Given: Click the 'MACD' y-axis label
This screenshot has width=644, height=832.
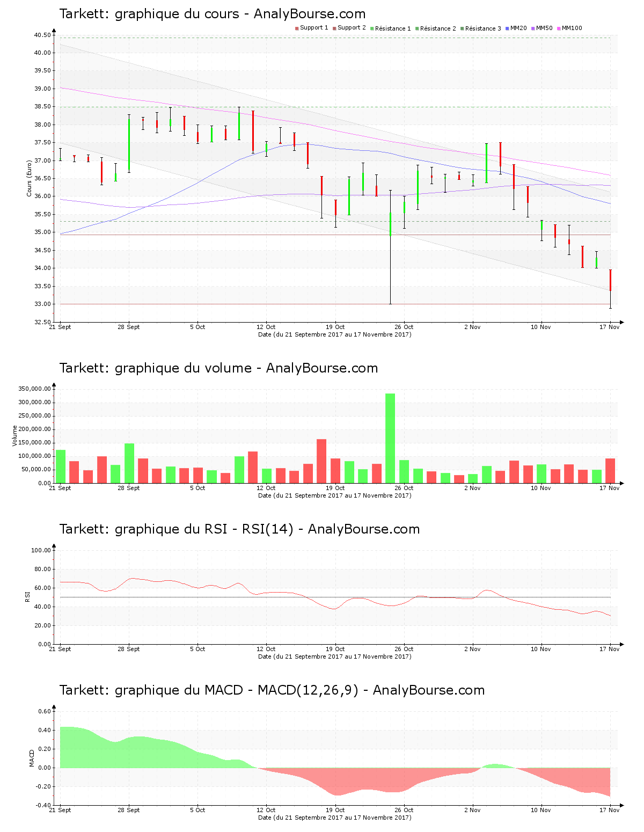Looking at the screenshot, I should pos(32,758).
